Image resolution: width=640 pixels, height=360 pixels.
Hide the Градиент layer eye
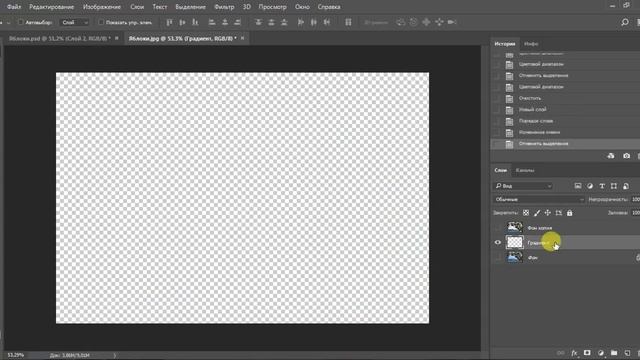coord(498,242)
